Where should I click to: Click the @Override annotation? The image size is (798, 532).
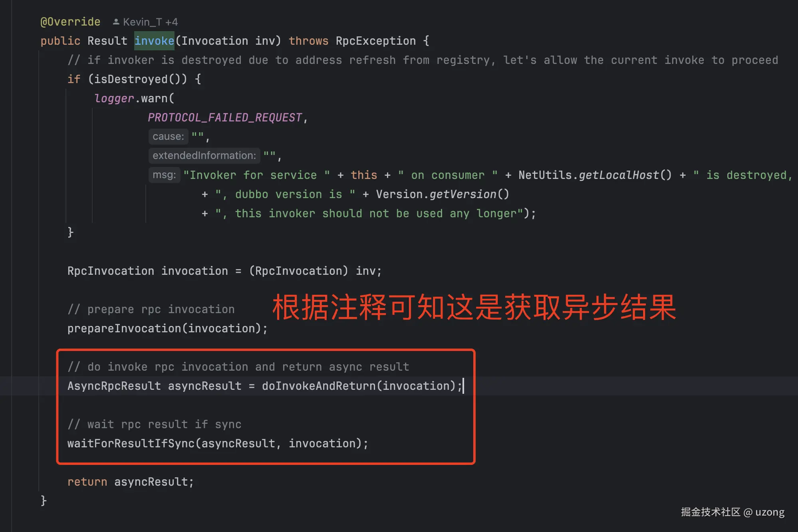[70, 22]
